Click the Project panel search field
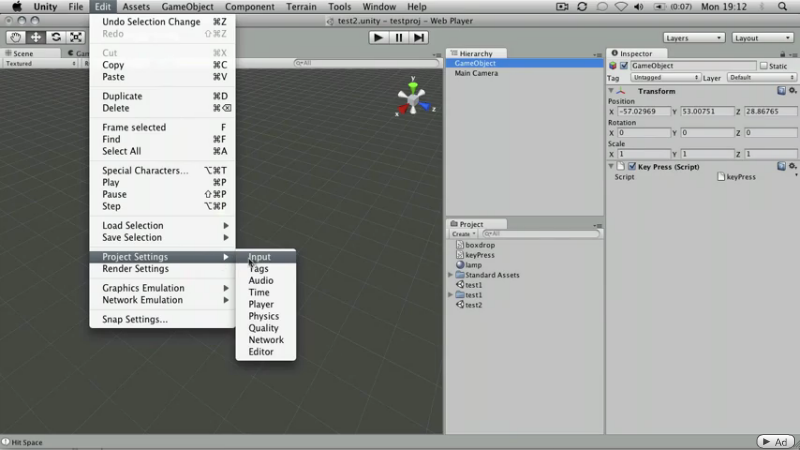 pyautogui.click(x=541, y=234)
